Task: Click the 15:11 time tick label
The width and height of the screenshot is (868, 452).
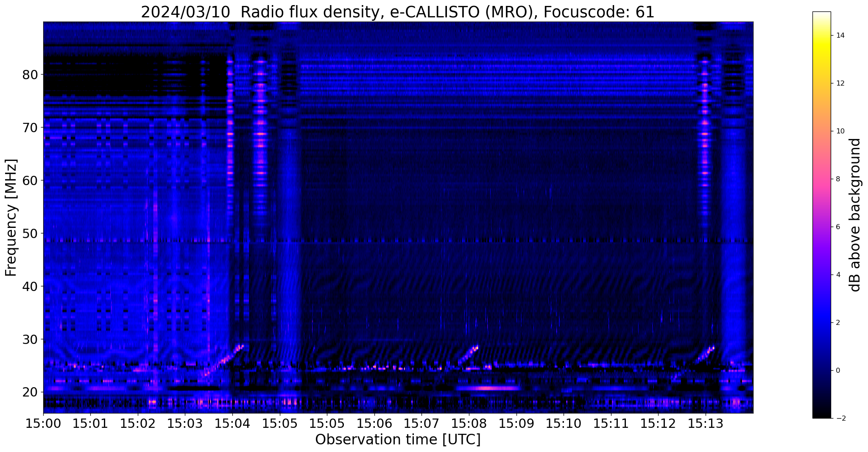Action: 611,424
